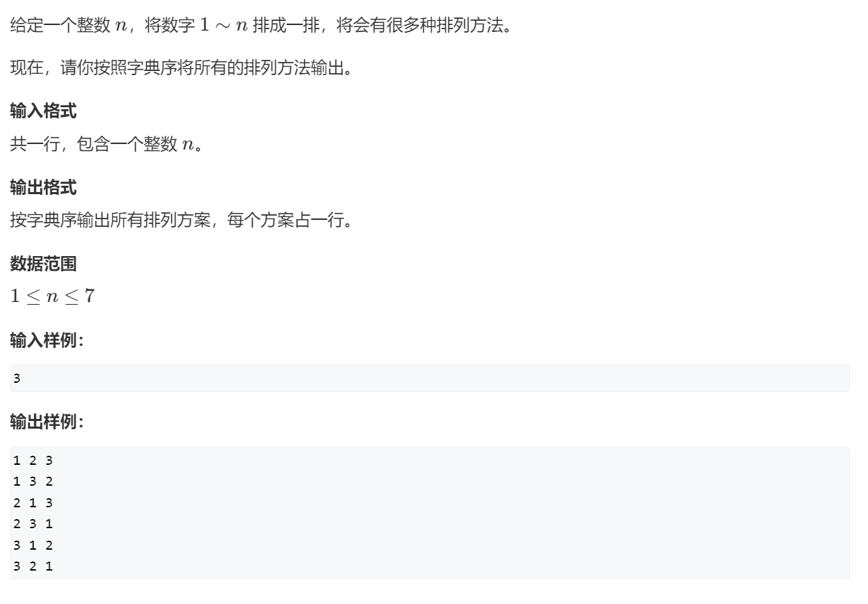Screen dimensions: 868x604
Task: Click the math expression 1 ~ n in first line
Action: tap(224, 26)
